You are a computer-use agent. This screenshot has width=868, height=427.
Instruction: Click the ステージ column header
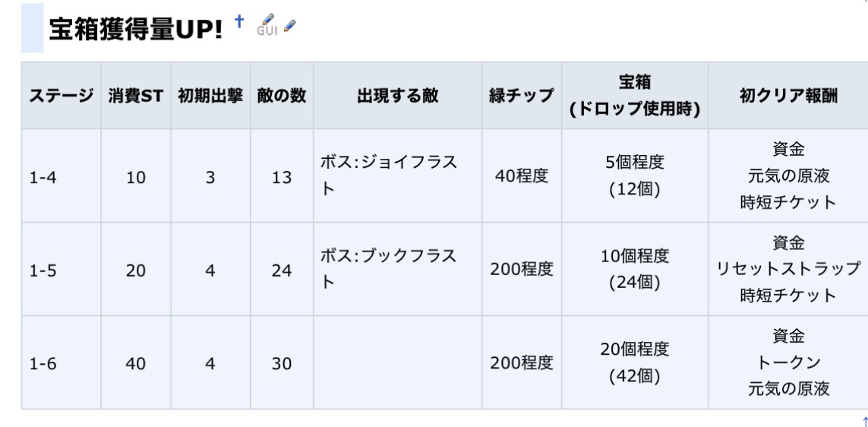[61, 96]
